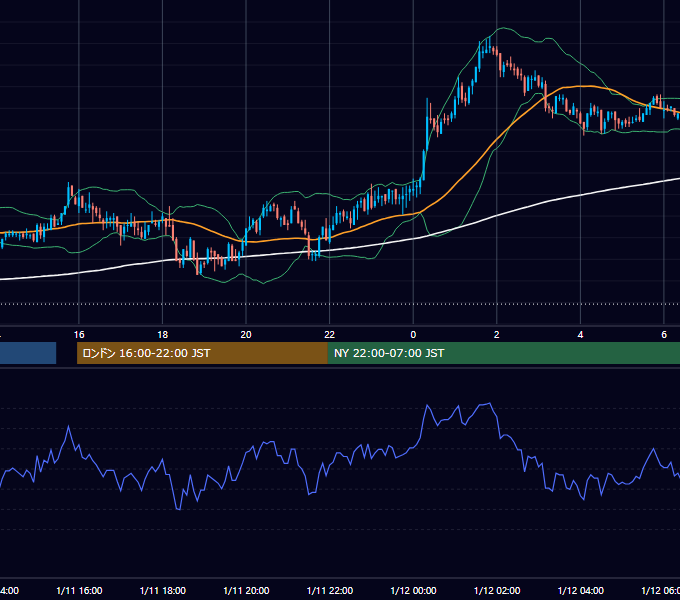Screen dimensions: 680x600
Task: Click the 1/12 00:00 time label
Action: pos(413,590)
